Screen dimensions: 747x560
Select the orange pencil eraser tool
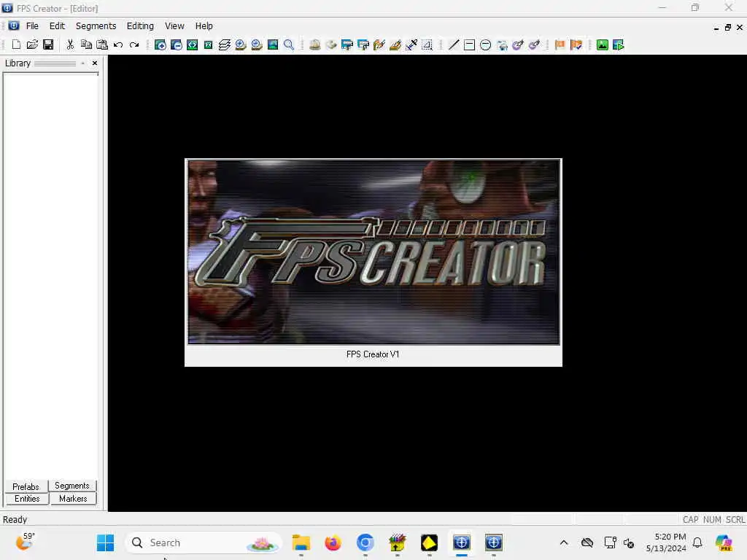(395, 44)
